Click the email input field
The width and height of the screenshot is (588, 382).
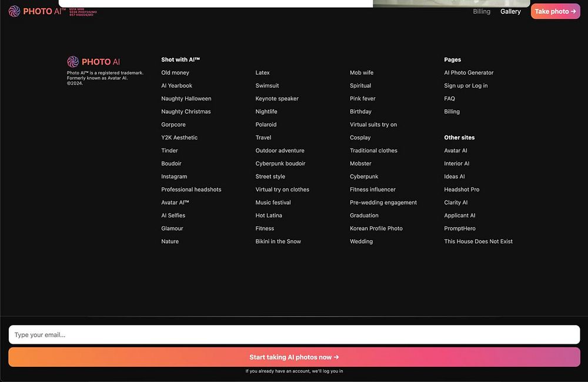(294, 334)
